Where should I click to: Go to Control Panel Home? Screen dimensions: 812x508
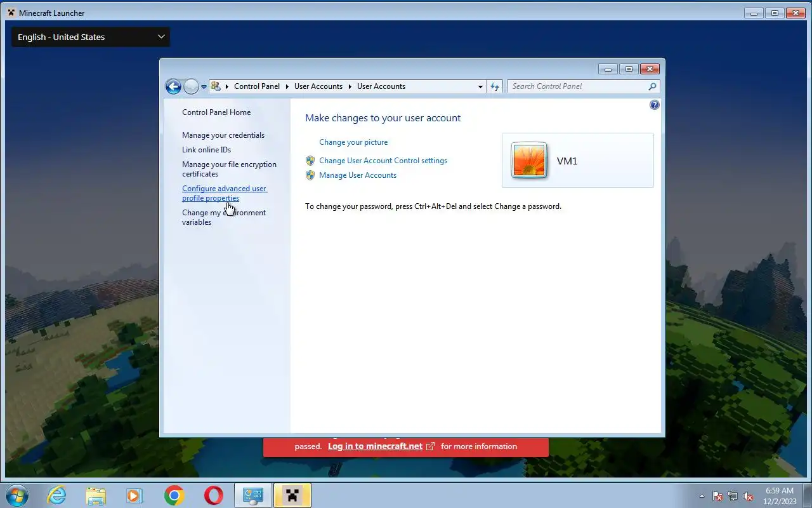click(x=216, y=112)
